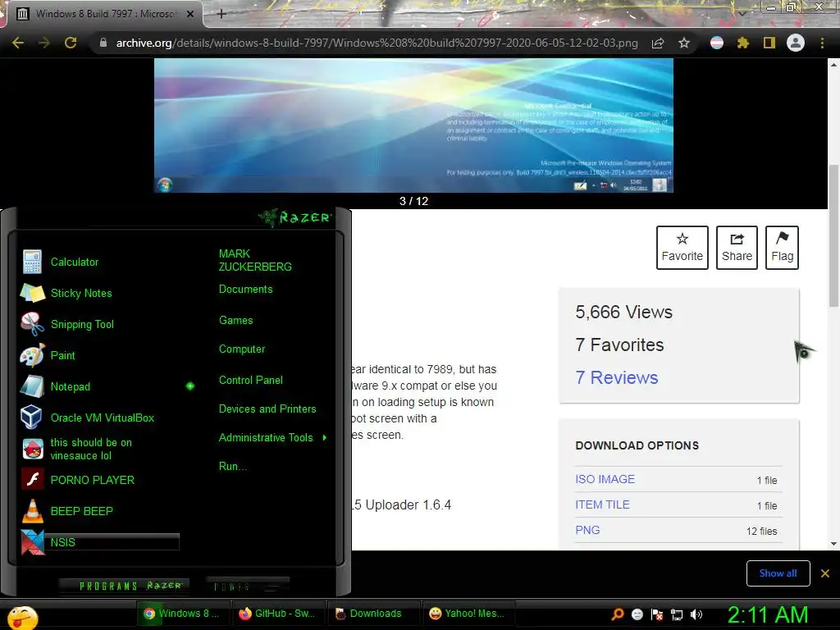The image size is (840, 630).
Task: Open the tray volume speaker icon
Action: point(696,614)
